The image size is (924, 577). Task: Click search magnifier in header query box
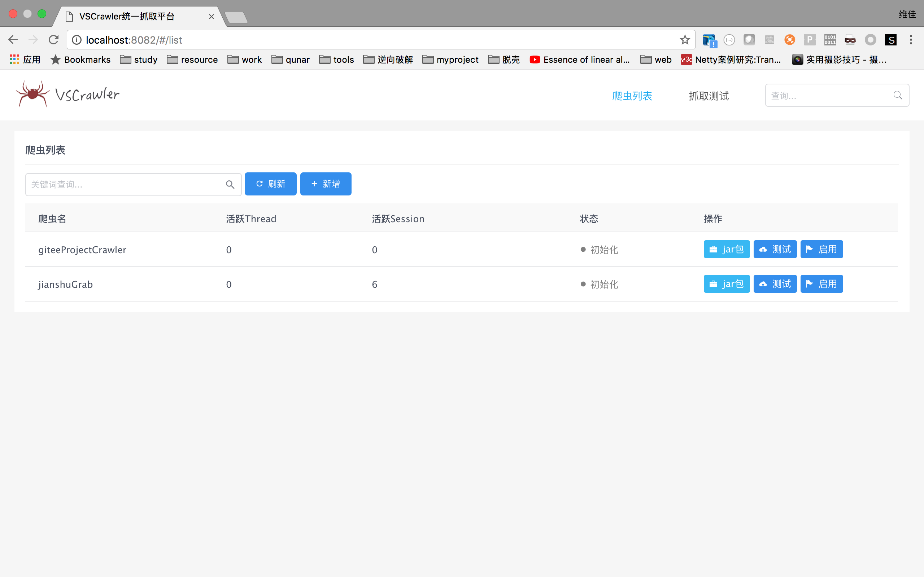point(897,96)
